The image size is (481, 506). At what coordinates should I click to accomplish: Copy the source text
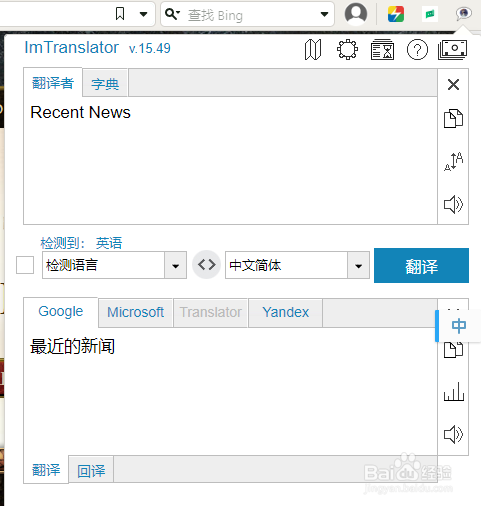[453, 118]
